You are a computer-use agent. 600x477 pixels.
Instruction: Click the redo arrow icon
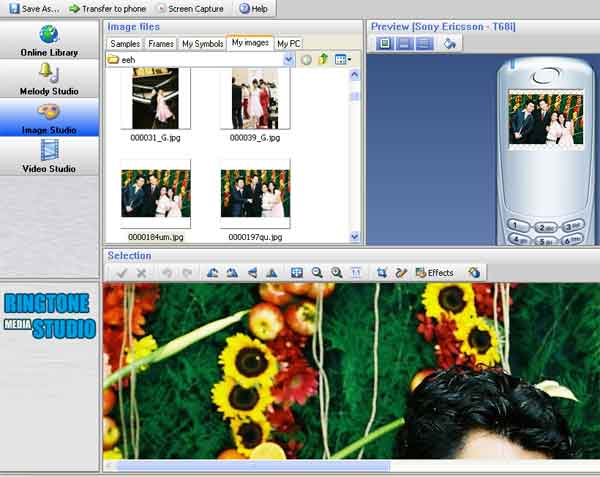tap(187, 273)
